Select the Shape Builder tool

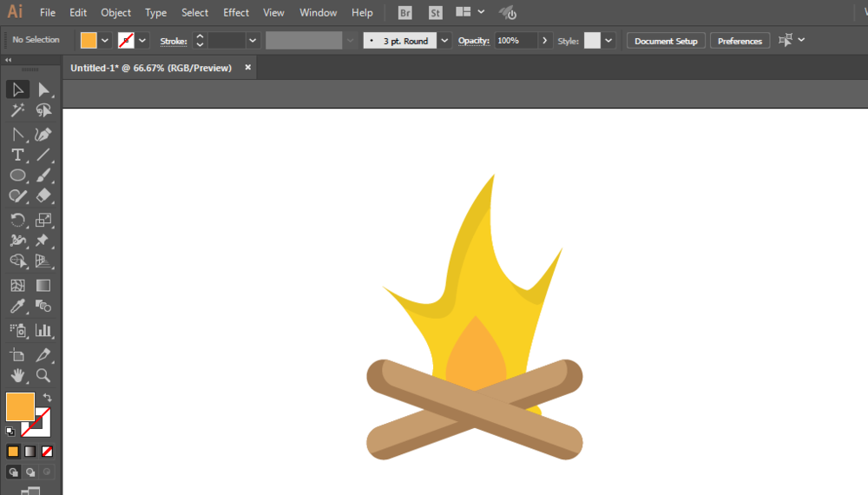(x=17, y=261)
